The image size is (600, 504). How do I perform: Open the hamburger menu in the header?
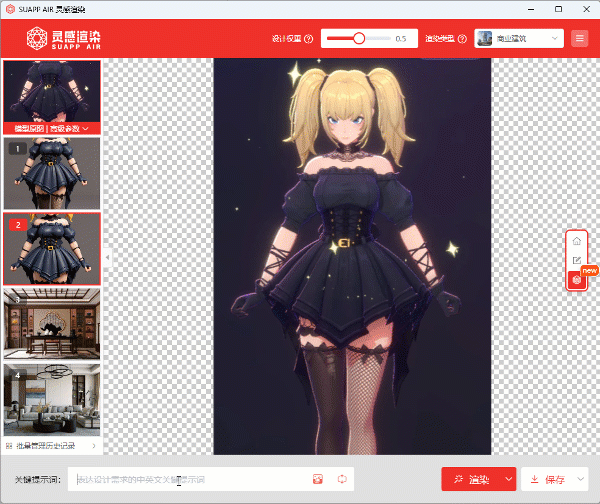tap(580, 39)
